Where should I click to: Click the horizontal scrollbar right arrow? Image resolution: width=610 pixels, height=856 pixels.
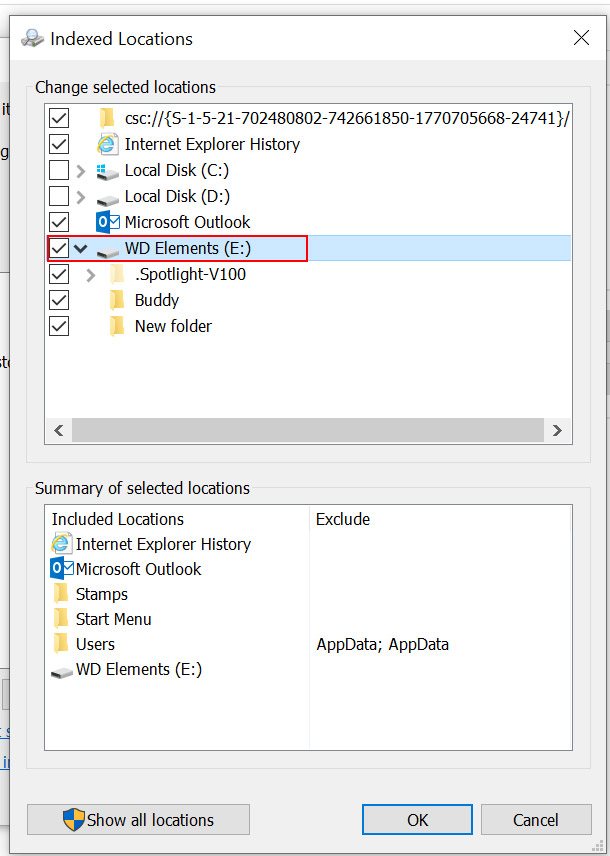tap(557, 430)
